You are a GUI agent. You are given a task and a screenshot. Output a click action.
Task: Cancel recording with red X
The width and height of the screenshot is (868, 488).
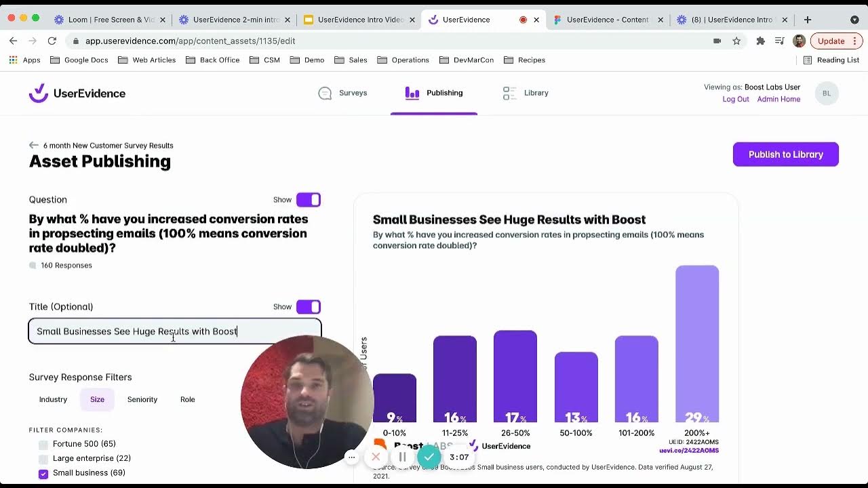tap(376, 457)
